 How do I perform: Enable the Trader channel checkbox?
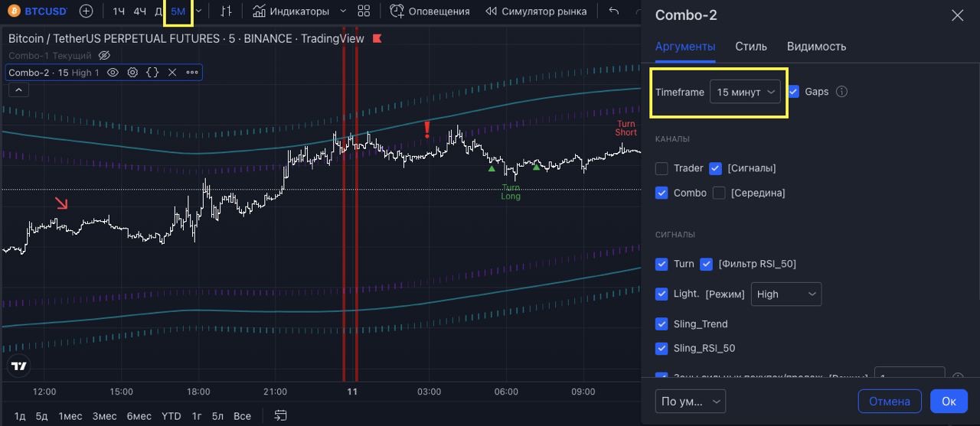click(662, 168)
